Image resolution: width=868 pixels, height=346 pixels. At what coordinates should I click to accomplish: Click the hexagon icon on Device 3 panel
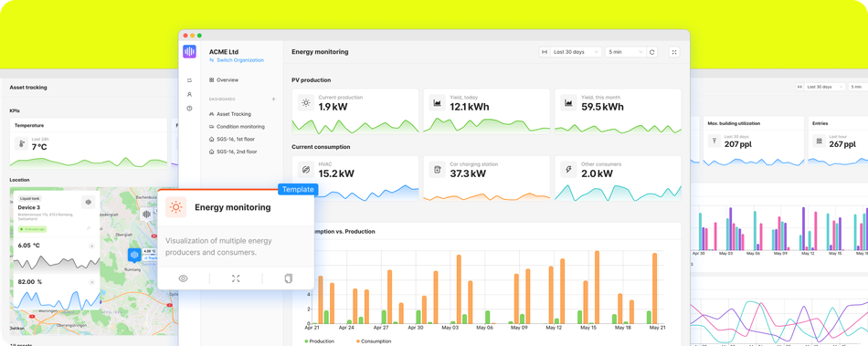pos(89,203)
